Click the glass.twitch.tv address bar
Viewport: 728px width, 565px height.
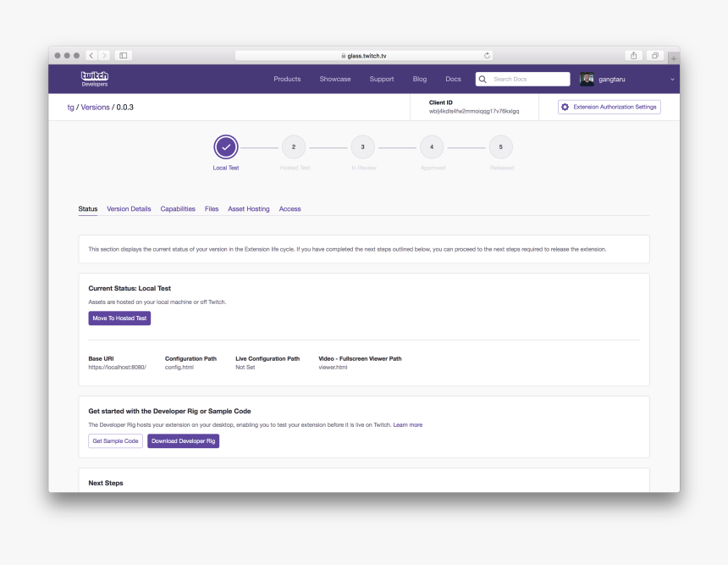(x=363, y=56)
